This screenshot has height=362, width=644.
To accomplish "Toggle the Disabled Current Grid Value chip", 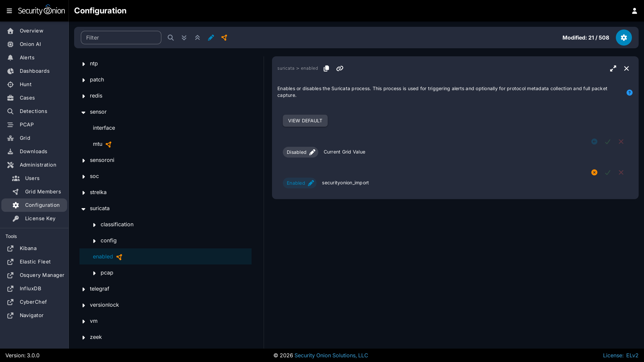I will pos(300,152).
